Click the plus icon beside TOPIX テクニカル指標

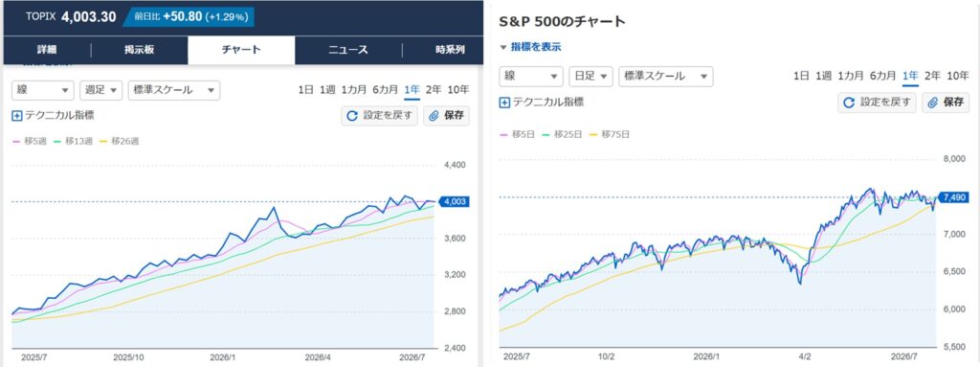pos(17,116)
